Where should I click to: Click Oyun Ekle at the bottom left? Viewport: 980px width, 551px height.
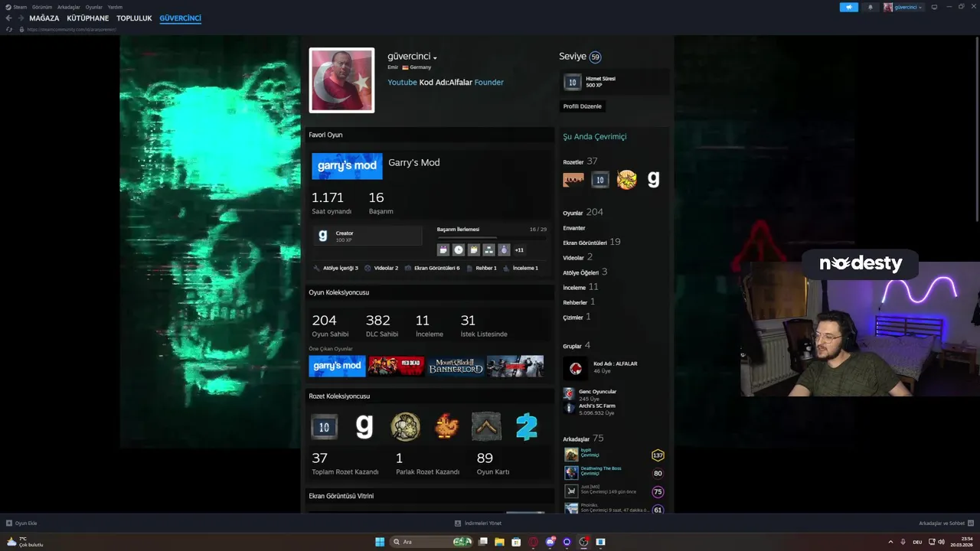(x=21, y=523)
